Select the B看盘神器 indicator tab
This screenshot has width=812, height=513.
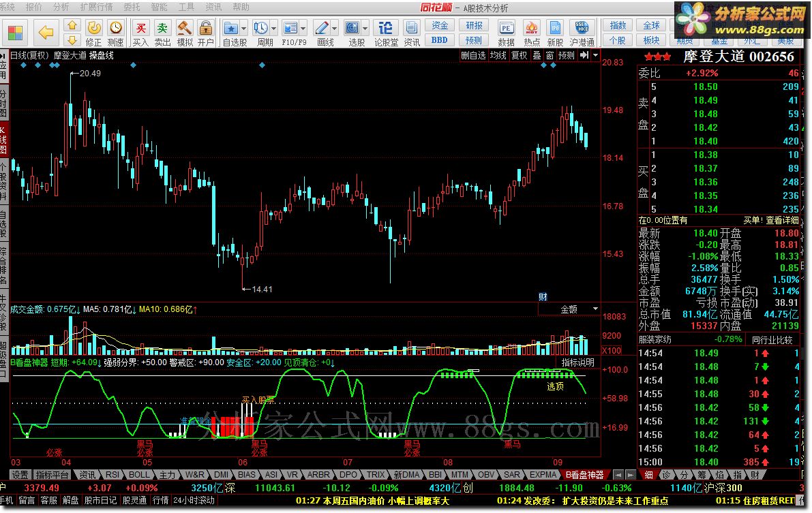585,475
